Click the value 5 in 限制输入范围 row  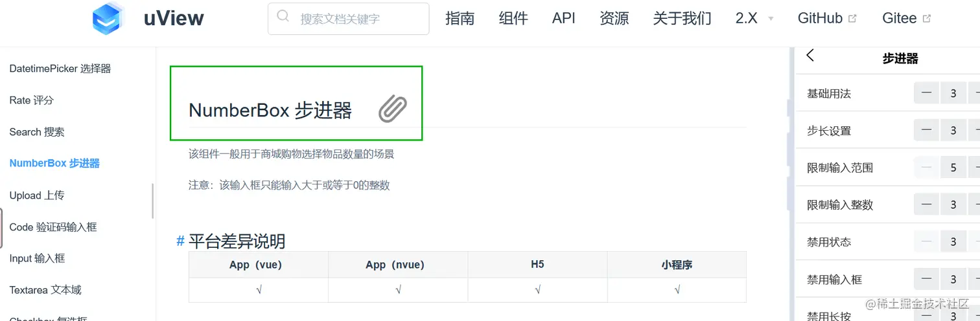tap(953, 168)
